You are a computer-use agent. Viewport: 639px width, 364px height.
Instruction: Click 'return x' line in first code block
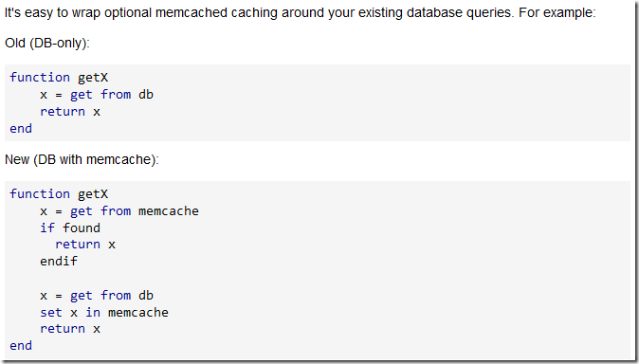coord(70,112)
